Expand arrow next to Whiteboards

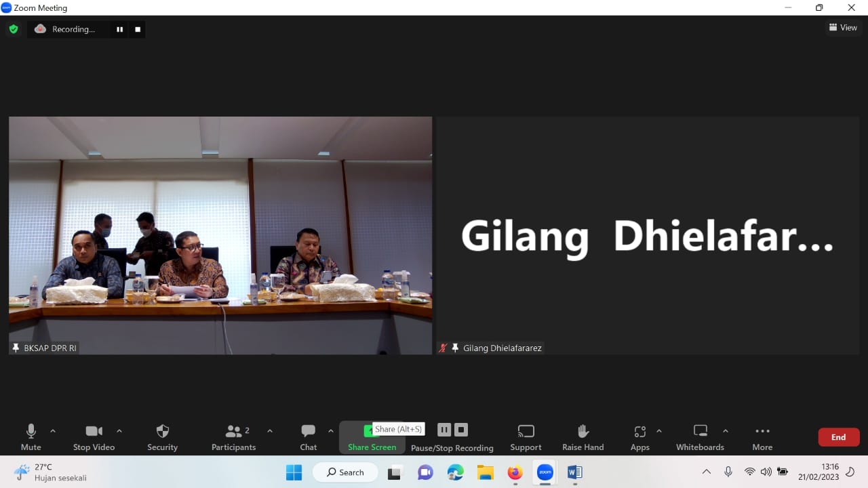[726, 431]
